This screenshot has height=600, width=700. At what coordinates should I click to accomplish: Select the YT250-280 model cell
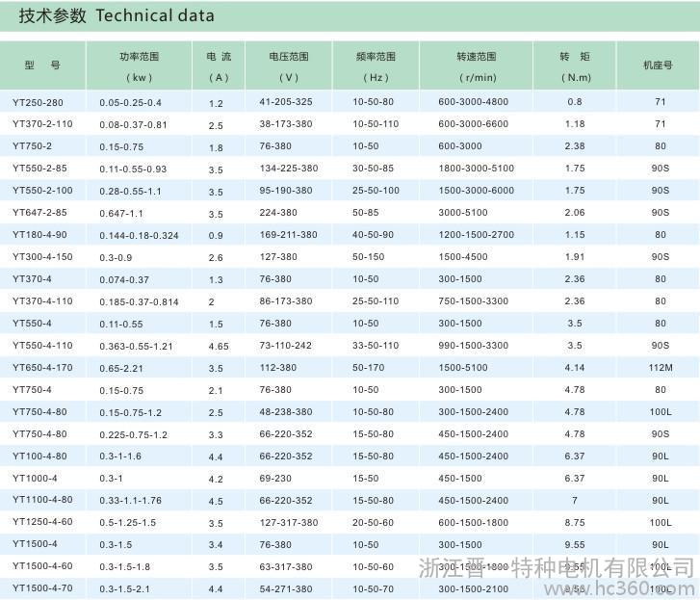(x=37, y=102)
